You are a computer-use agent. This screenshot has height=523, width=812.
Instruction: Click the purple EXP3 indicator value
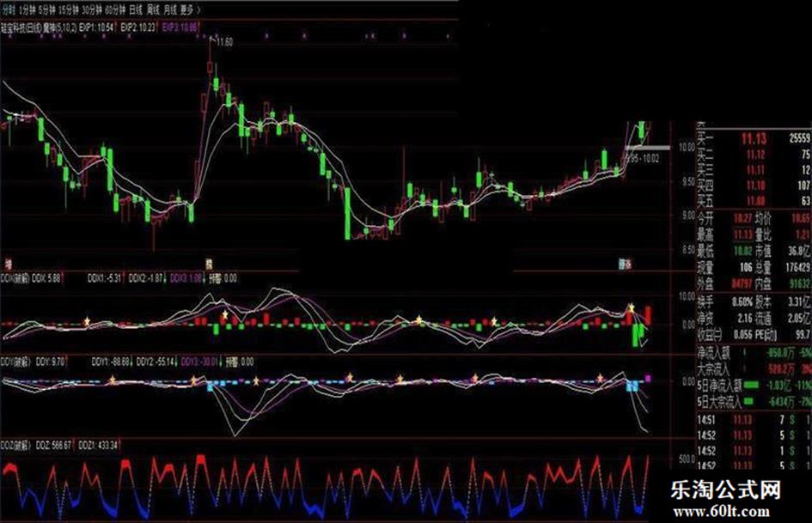180,27
